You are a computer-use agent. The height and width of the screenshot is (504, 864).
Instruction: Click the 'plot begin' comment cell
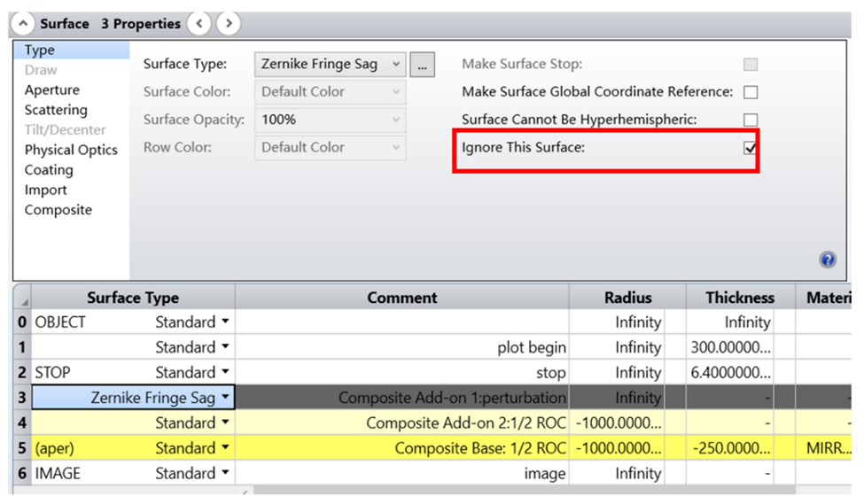point(402,347)
